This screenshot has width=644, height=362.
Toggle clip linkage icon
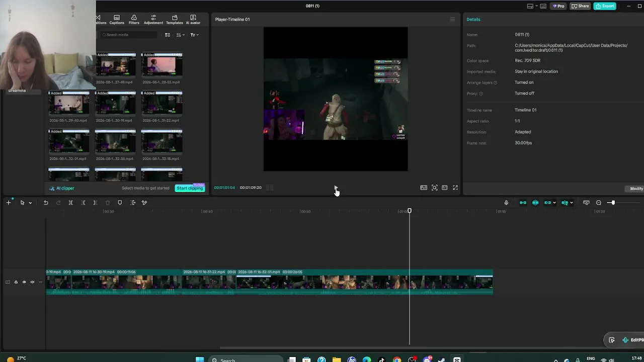547,203
